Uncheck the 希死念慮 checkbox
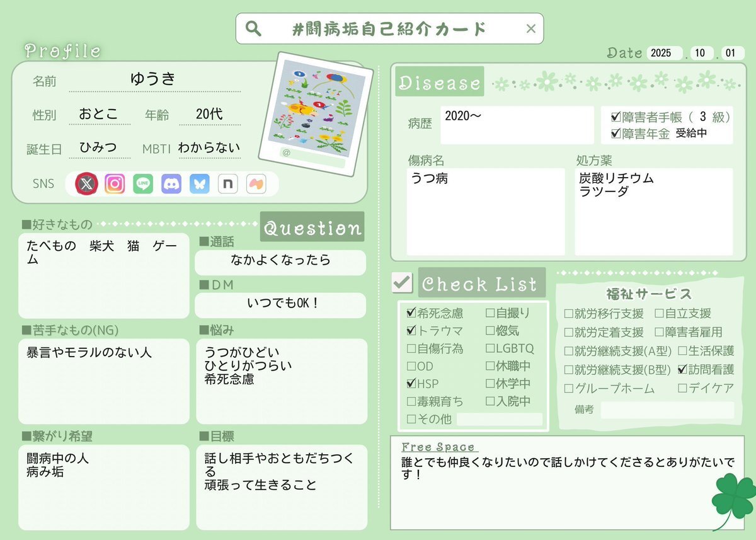The height and width of the screenshot is (540, 756). (411, 313)
